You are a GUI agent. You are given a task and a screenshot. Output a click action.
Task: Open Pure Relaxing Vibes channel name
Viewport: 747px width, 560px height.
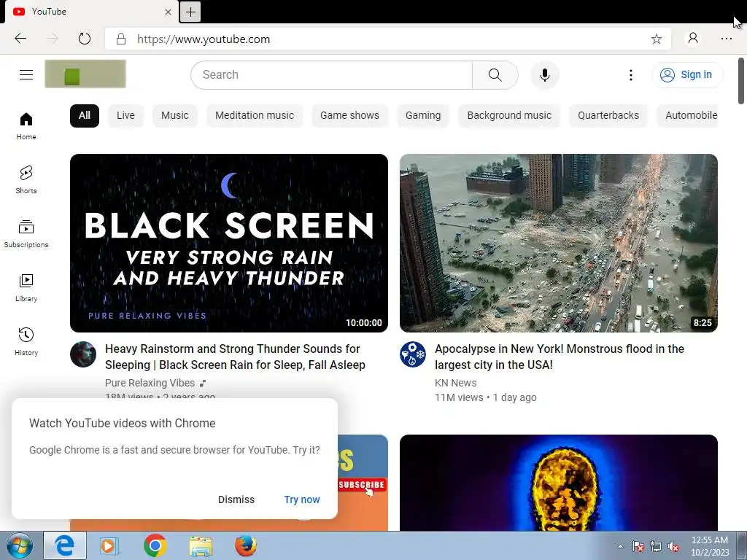(150, 383)
